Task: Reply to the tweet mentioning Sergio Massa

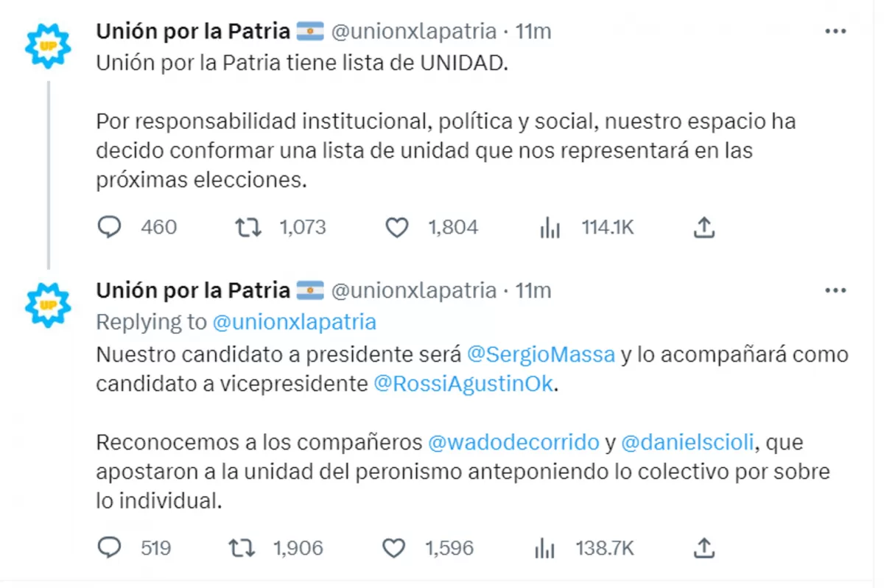Action: coord(109,548)
